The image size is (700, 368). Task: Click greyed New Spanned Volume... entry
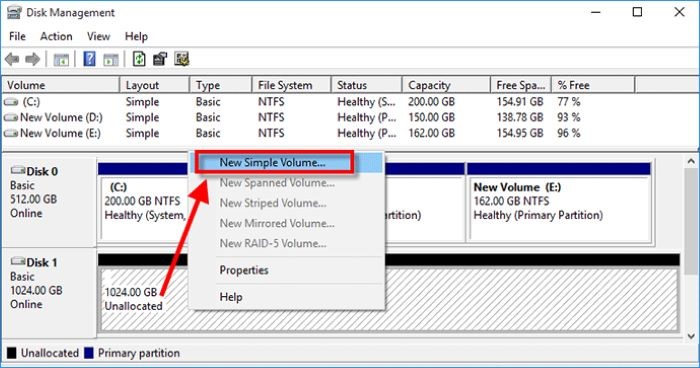coord(277,183)
